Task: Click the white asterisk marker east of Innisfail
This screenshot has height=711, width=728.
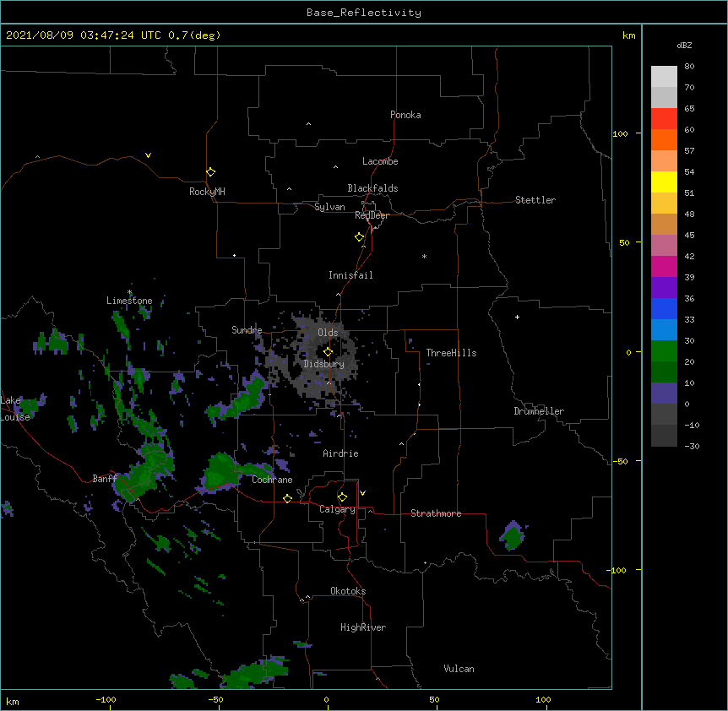Action: (424, 256)
